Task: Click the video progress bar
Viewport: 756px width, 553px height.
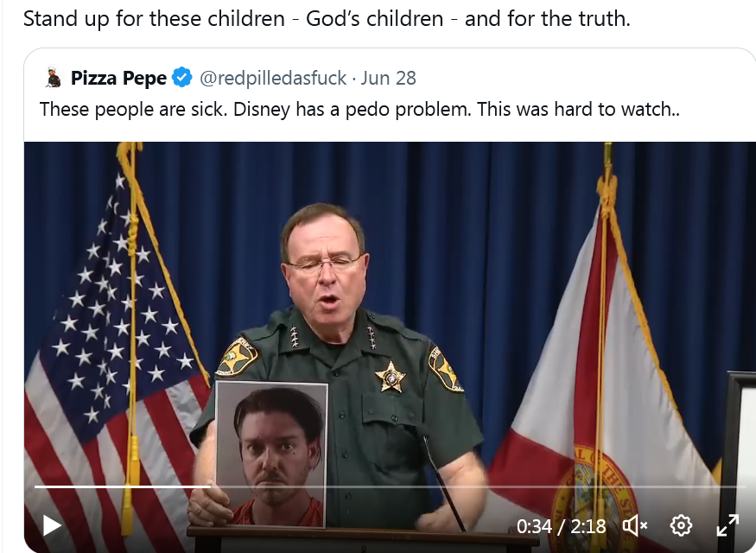Action: pyautogui.click(x=391, y=486)
